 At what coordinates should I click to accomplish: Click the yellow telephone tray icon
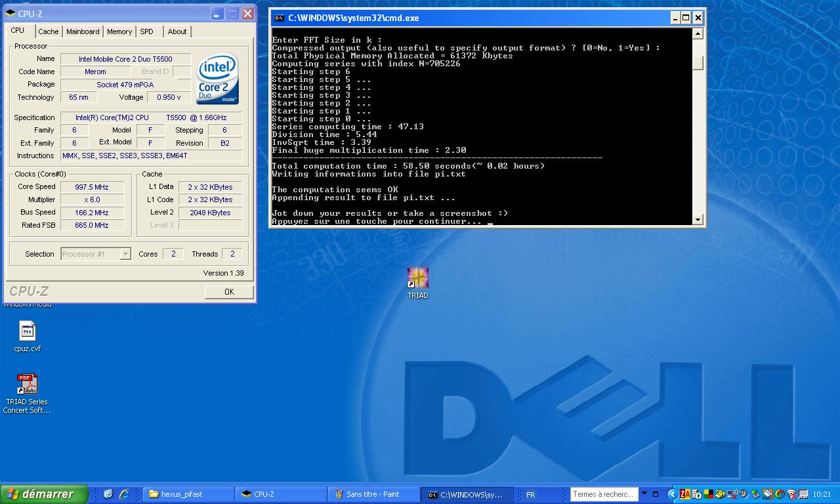point(721,494)
